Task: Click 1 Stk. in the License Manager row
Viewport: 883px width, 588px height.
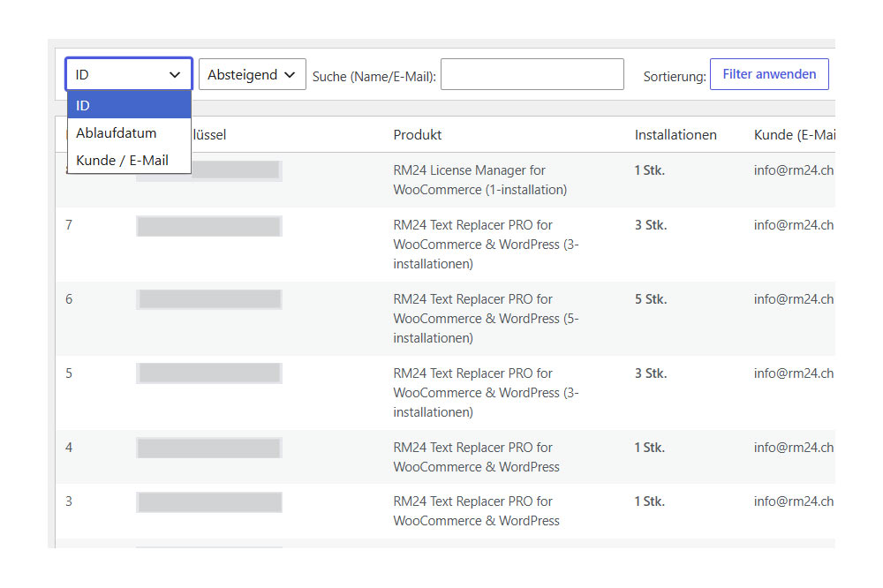Action: [650, 170]
